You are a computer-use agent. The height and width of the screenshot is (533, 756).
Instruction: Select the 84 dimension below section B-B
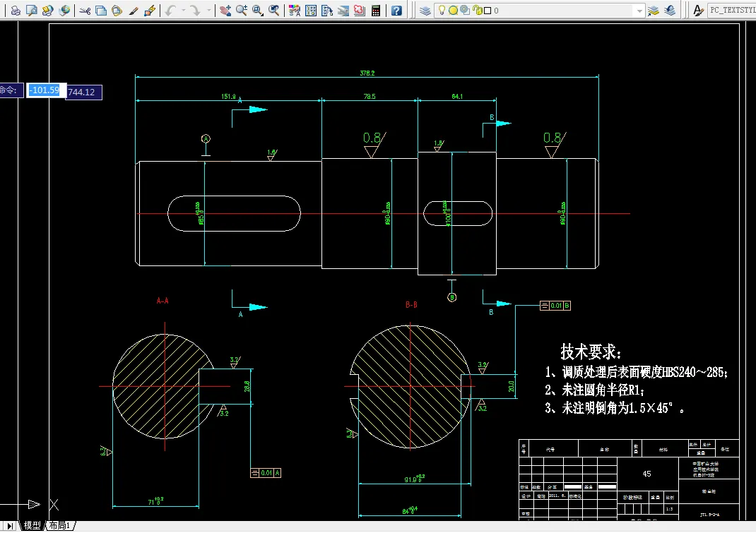coord(411,510)
